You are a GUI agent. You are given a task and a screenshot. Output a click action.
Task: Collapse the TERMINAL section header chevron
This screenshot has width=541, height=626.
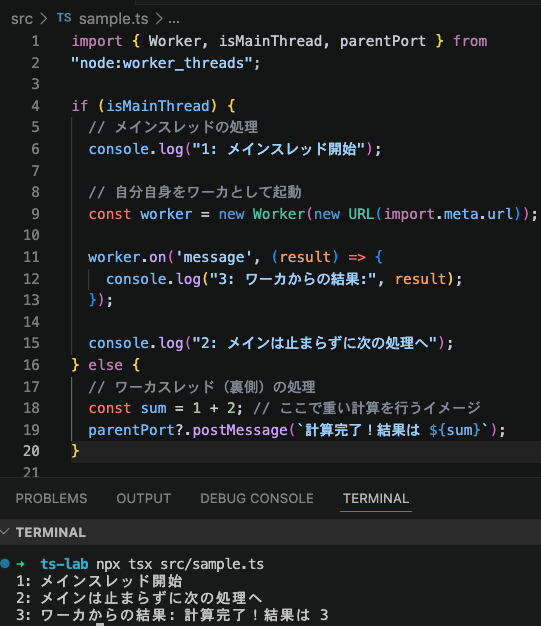[5, 532]
